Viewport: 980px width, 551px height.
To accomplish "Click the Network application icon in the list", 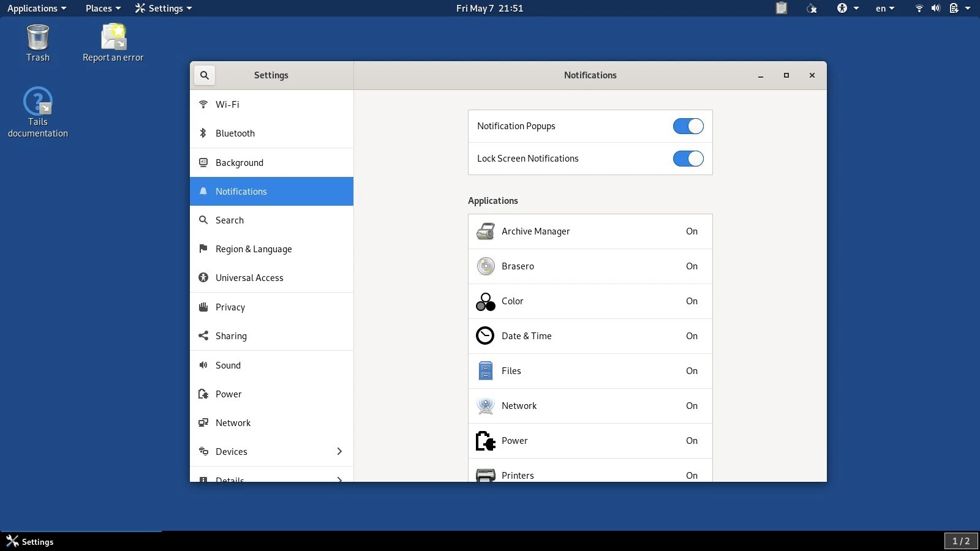I will coord(486,406).
